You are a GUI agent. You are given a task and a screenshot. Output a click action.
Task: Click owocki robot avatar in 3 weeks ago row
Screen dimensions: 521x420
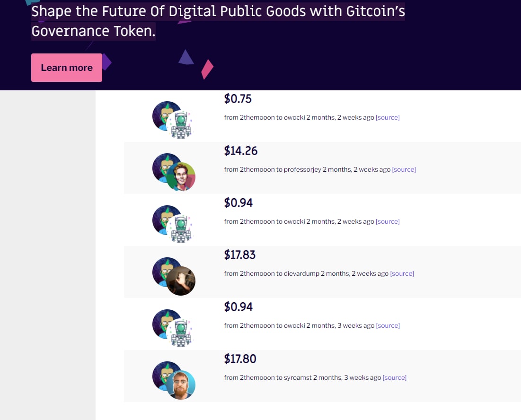[181, 333]
